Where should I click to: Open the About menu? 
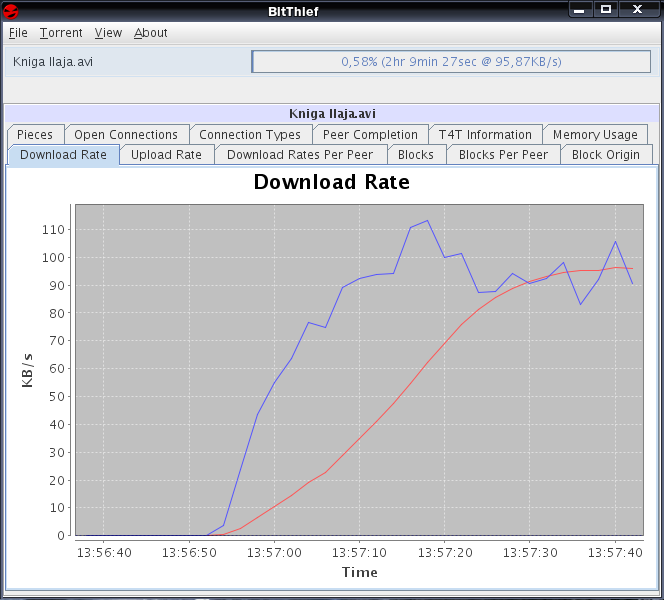click(150, 33)
